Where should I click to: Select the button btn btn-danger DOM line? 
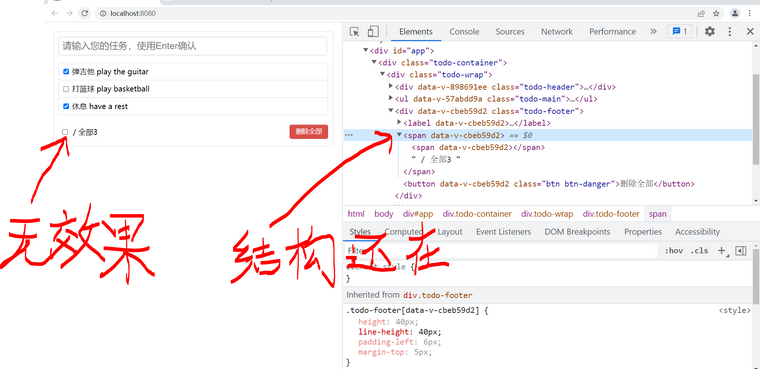(x=550, y=184)
